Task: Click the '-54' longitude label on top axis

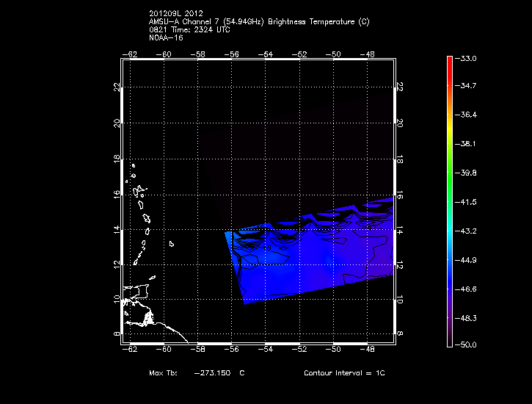Action: tap(266, 54)
